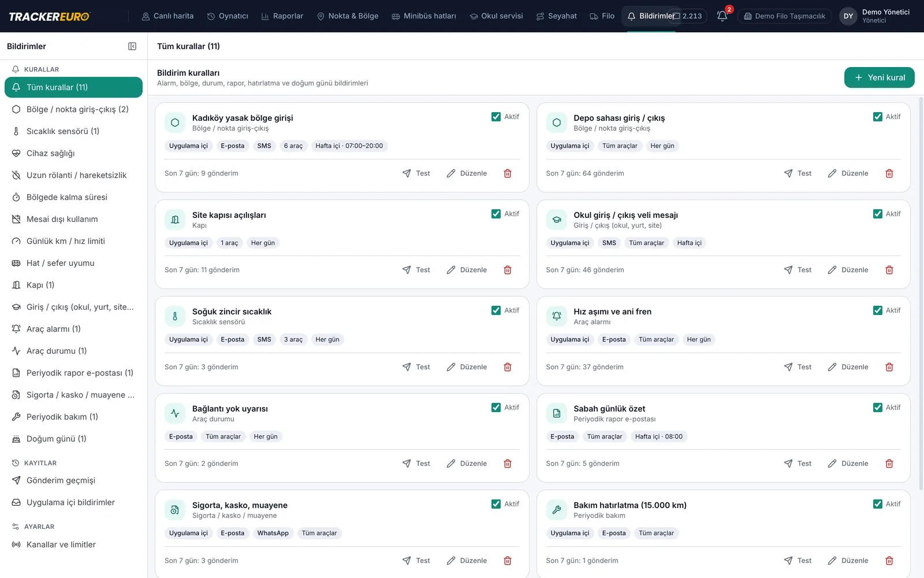Open Nokta & Bölge menu
The image size is (924, 578).
348,16
